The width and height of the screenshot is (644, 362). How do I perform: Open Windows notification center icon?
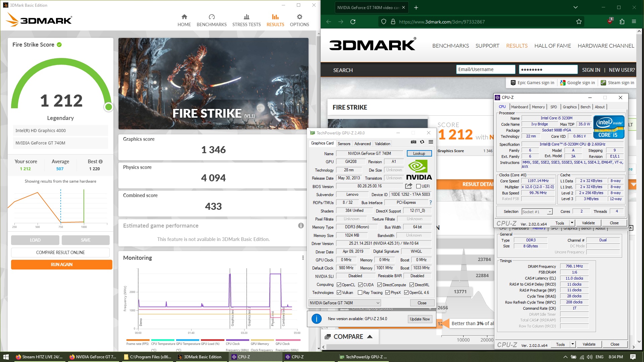(633, 357)
